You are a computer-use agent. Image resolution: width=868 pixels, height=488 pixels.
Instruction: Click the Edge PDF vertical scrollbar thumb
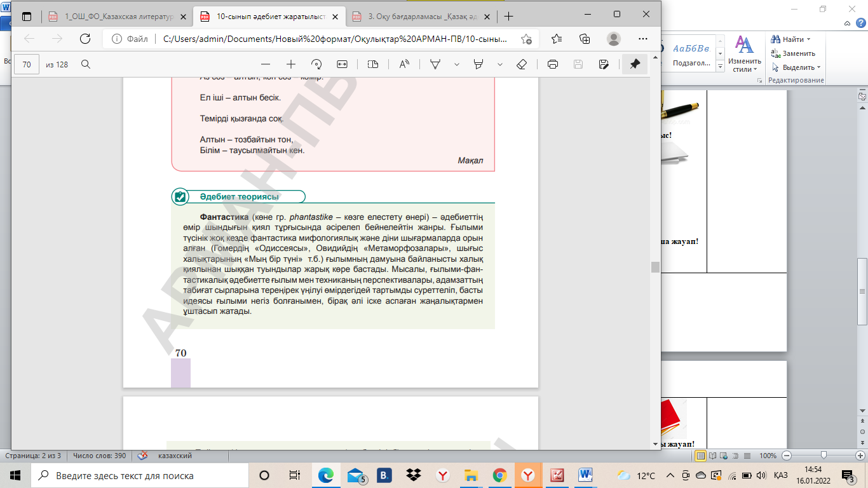pyautogui.click(x=655, y=267)
